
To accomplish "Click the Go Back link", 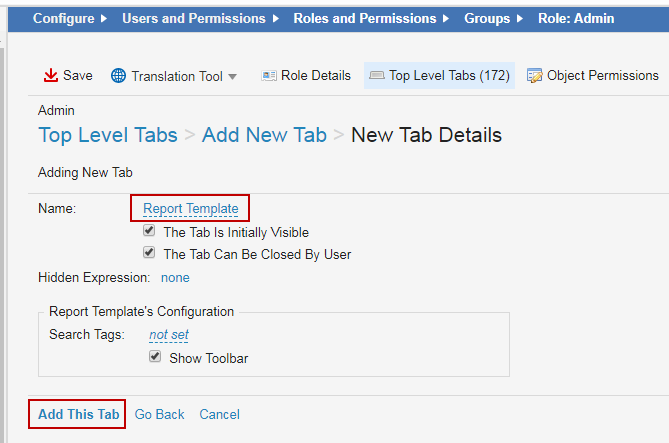I will [160, 414].
